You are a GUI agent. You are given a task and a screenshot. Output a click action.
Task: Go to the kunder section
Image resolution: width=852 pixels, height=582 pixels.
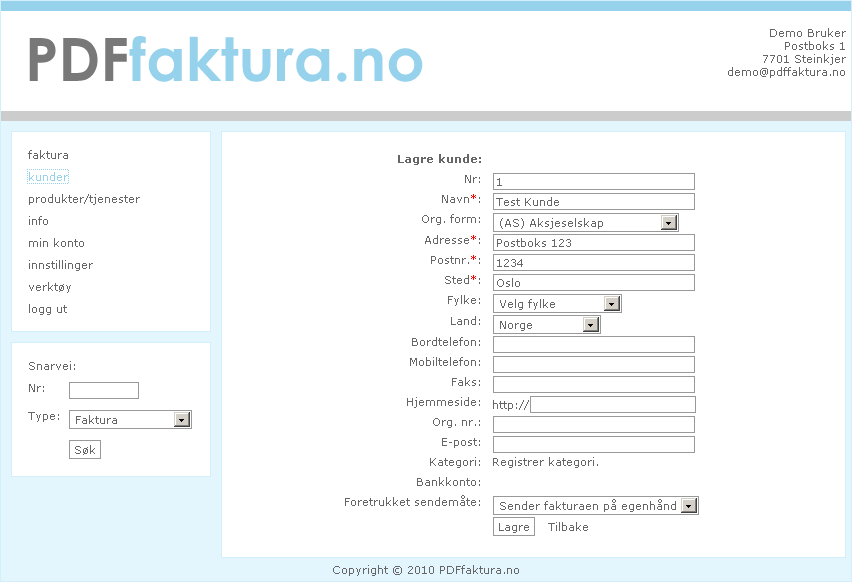[48, 177]
